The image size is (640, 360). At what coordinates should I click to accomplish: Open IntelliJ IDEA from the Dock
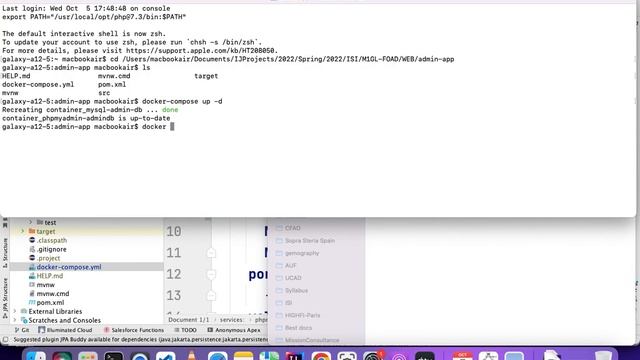[x=295, y=356]
